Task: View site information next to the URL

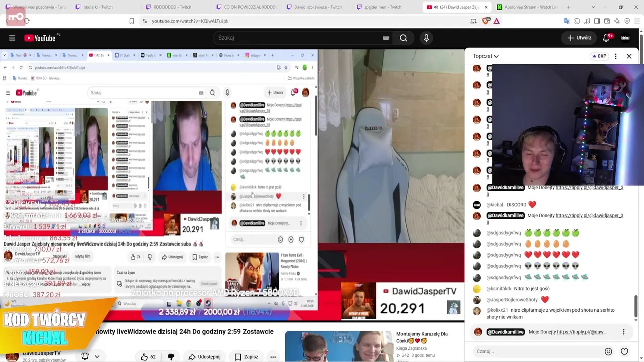Action: point(145,21)
